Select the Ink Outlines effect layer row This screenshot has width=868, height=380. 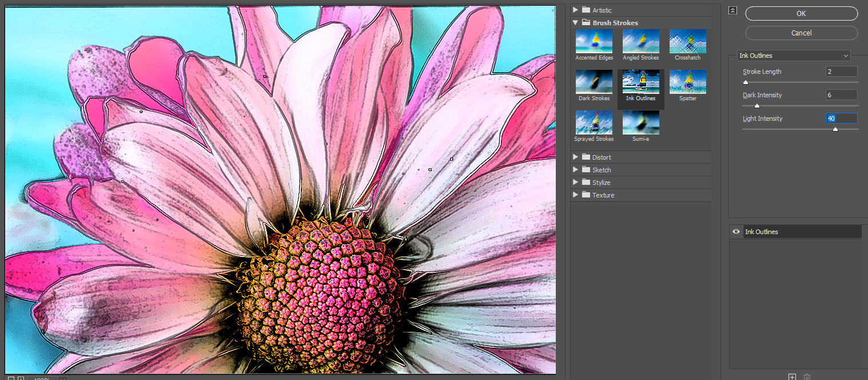pyautogui.click(x=795, y=231)
